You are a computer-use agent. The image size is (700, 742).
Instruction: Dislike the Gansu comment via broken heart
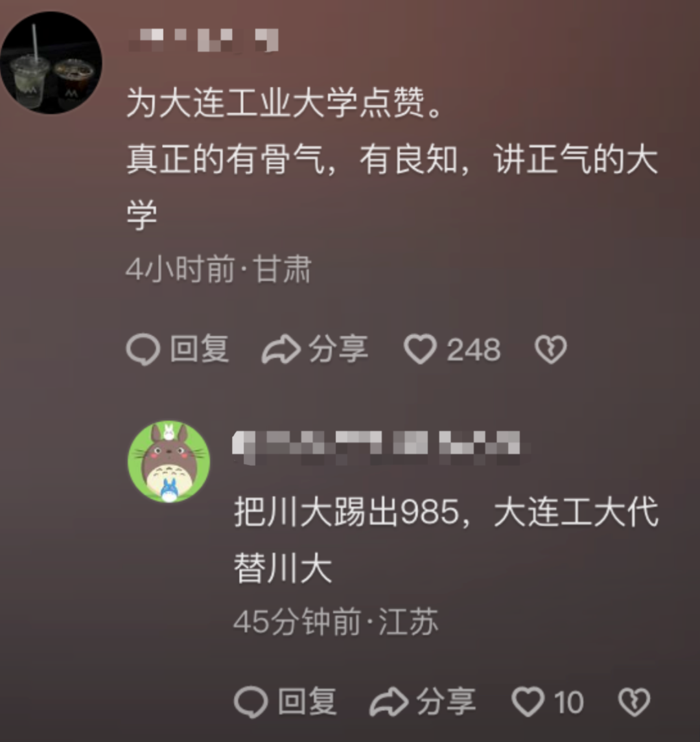coord(550,349)
